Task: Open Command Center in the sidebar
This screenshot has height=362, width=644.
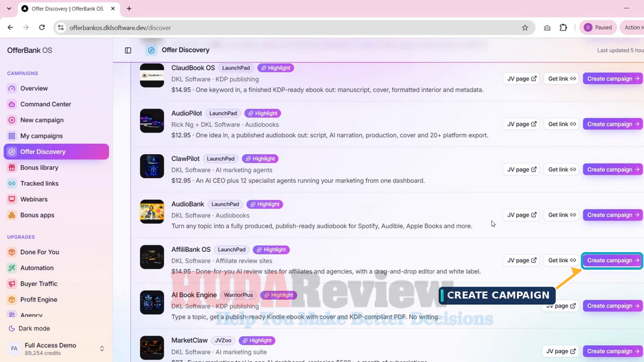Action: (x=56, y=104)
